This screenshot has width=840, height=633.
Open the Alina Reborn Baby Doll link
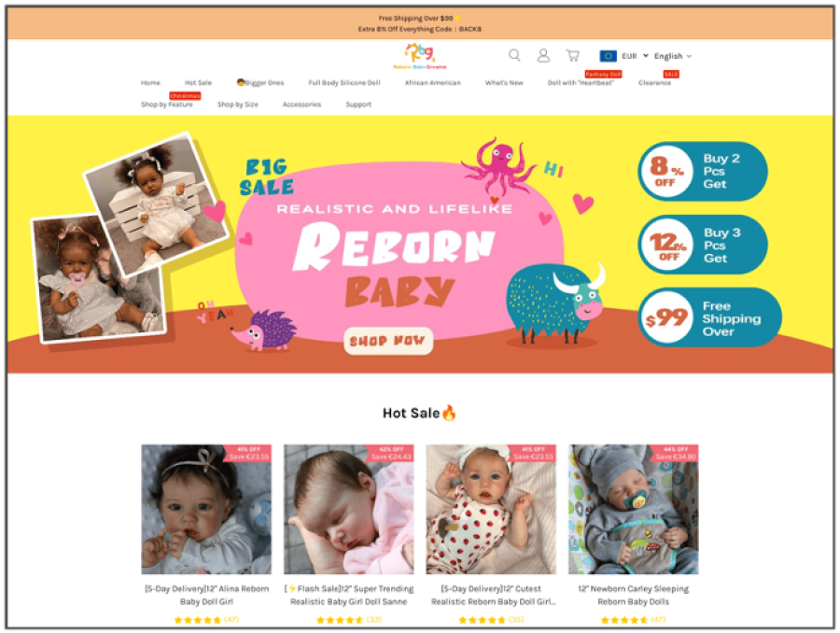[x=206, y=595]
